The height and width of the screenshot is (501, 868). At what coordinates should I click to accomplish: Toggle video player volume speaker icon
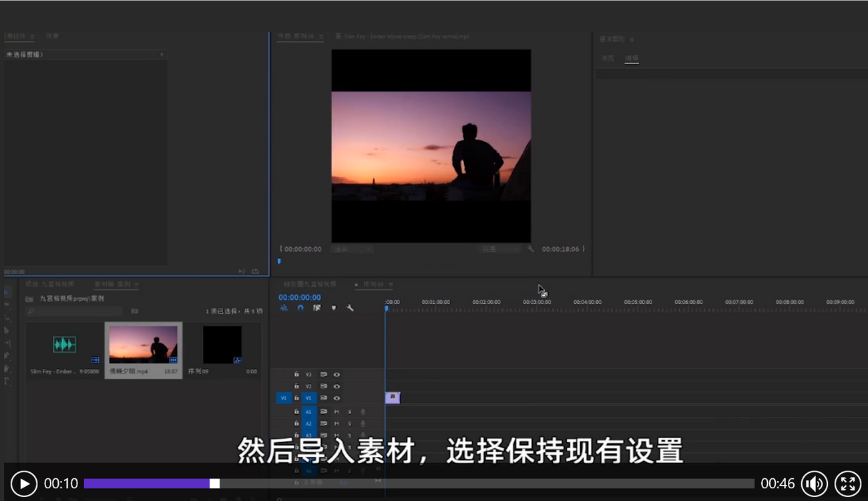tap(815, 484)
